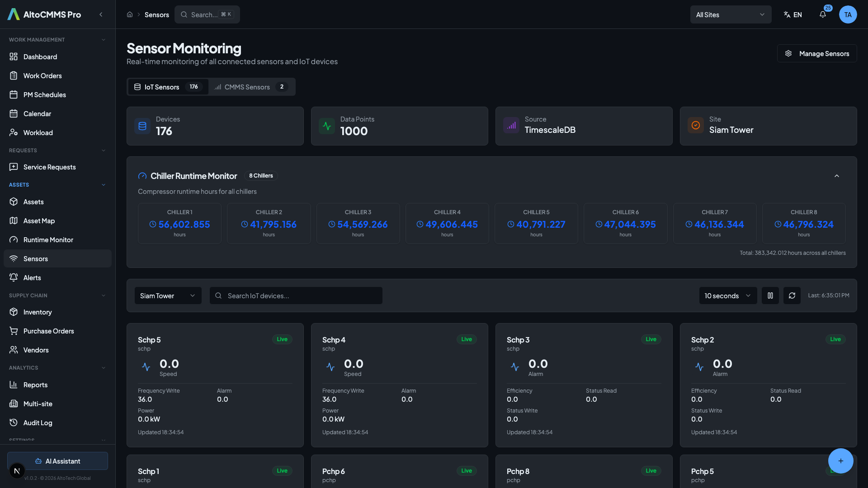Pause auto-refresh with the pause icon
Image resolution: width=868 pixels, height=488 pixels.
pyautogui.click(x=770, y=296)
